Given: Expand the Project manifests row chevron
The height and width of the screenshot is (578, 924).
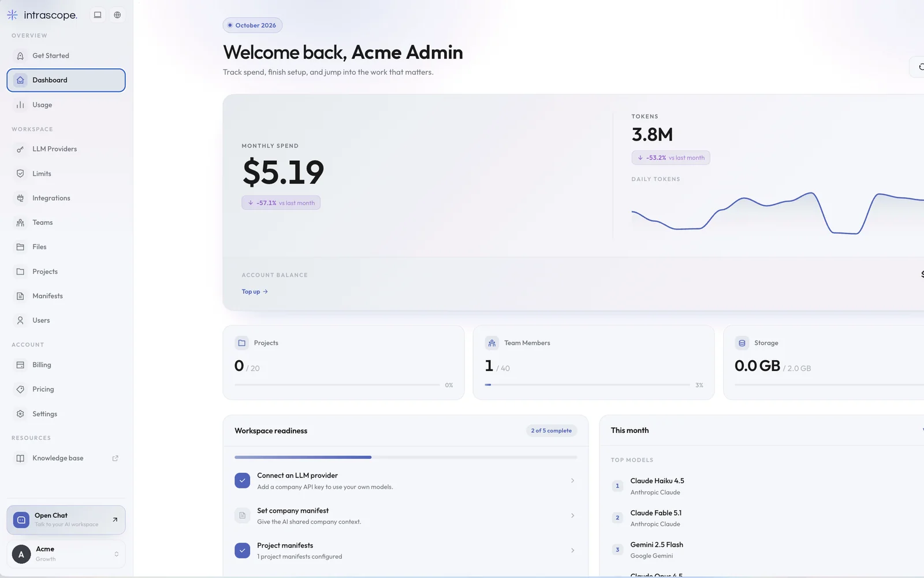Looking at the screenshot, I should point(572,551).
